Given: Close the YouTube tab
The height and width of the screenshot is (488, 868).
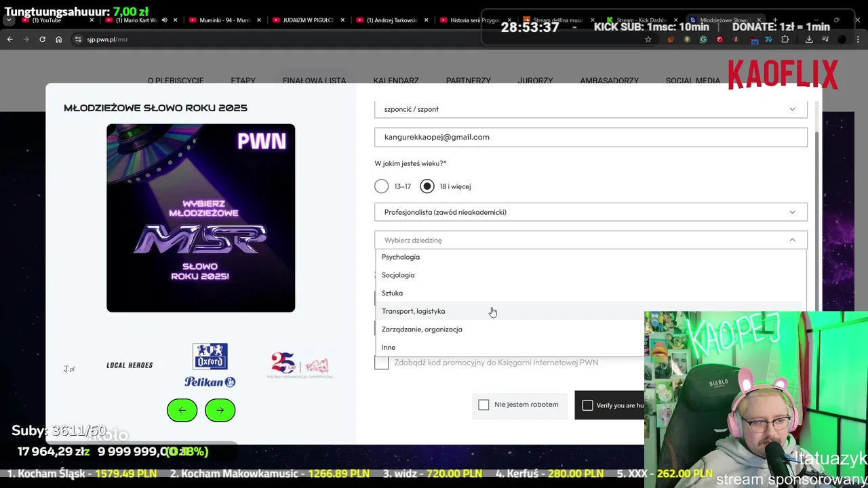Looking at the screenshot, I should pyautogui.click(x=92, y=20).
